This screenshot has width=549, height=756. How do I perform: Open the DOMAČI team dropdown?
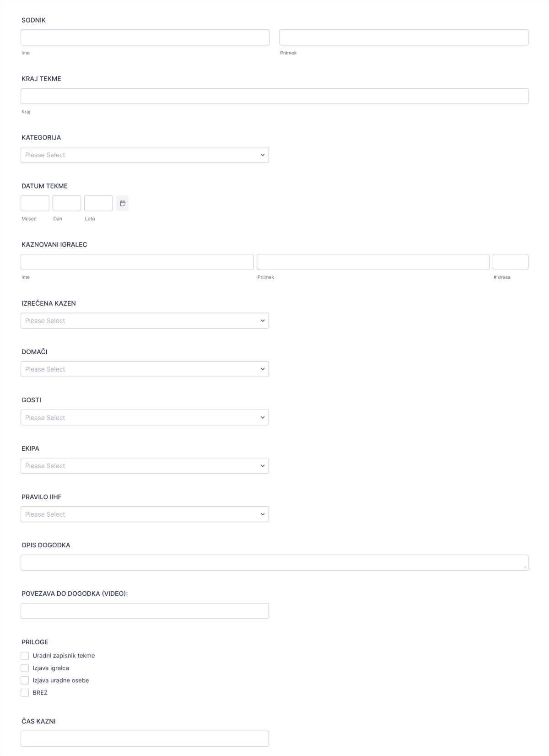pos(145,369)
